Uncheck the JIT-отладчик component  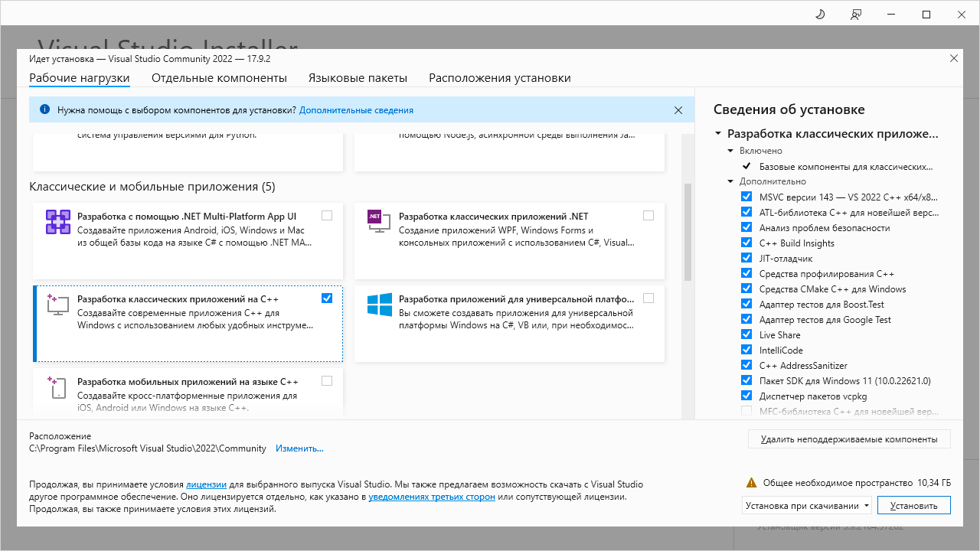coord(746,258)
